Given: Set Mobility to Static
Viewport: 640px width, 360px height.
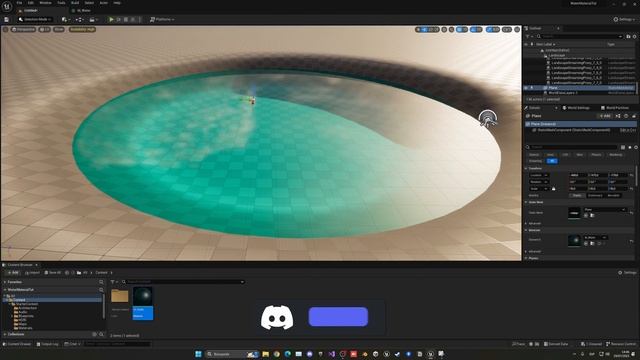Looking at the screenshot, I should [577, 196].
